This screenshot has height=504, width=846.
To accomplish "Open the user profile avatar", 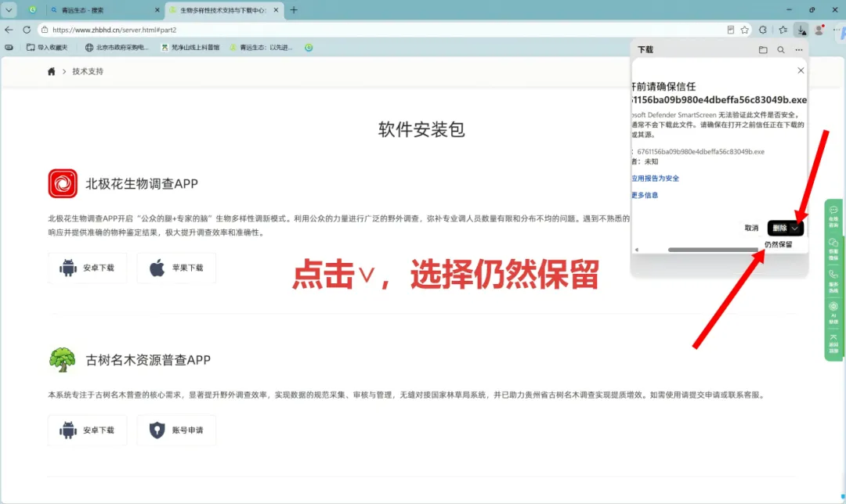I will (x=819, y=30).
